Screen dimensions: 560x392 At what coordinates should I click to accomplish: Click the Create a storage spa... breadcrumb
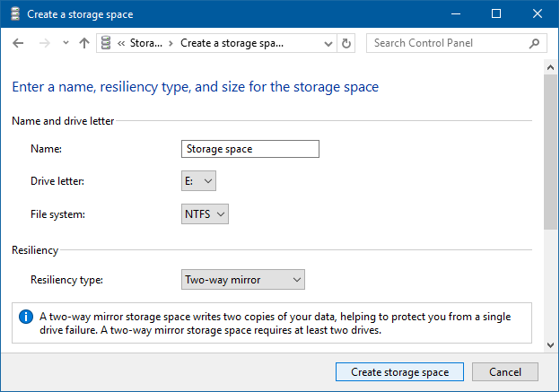click(232, 43)
